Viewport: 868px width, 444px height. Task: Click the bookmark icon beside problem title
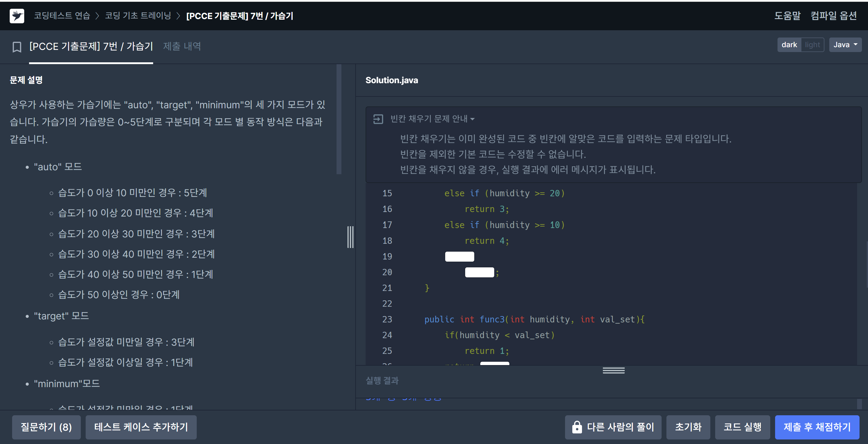coord(17,47)
